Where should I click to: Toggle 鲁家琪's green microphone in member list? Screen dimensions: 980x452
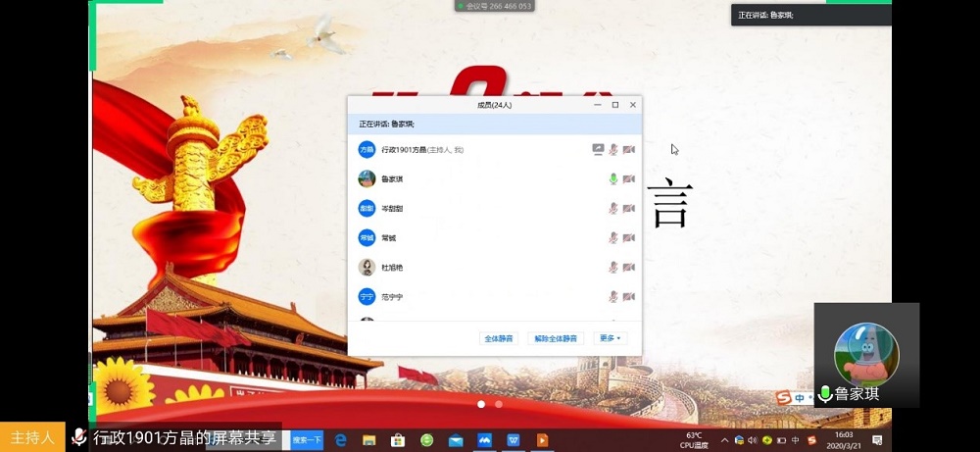click(613, 179)
